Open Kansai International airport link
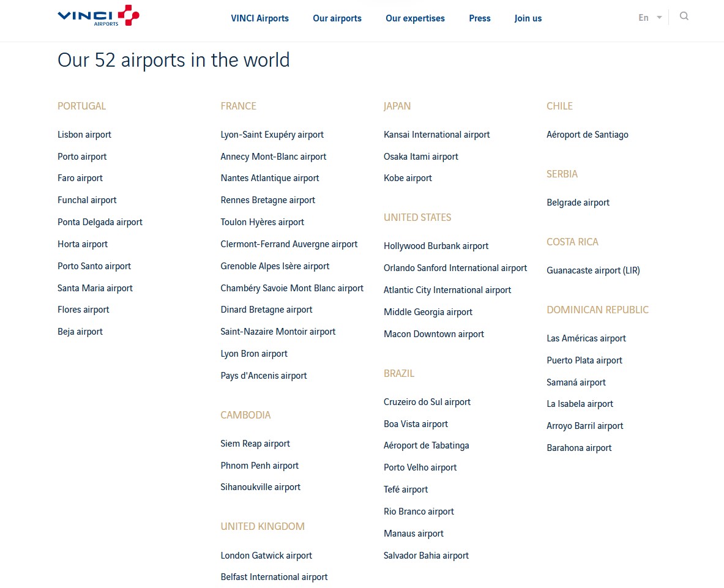 click(437, 135)
